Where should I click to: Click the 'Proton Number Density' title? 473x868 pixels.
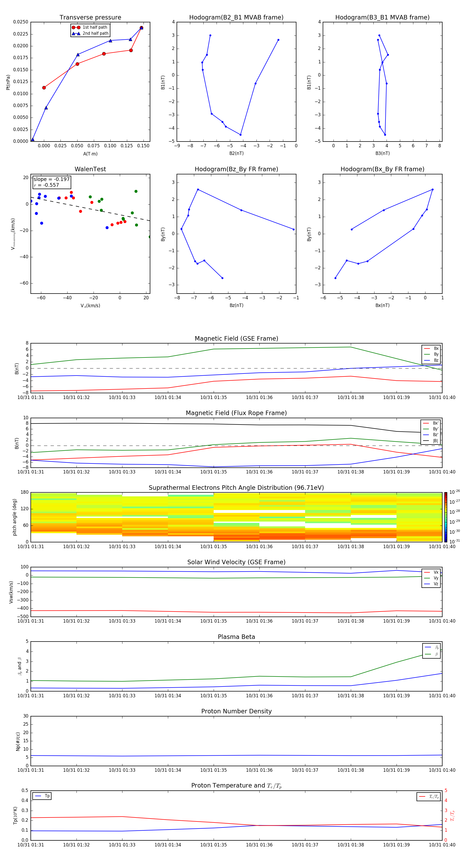point(236,711)
